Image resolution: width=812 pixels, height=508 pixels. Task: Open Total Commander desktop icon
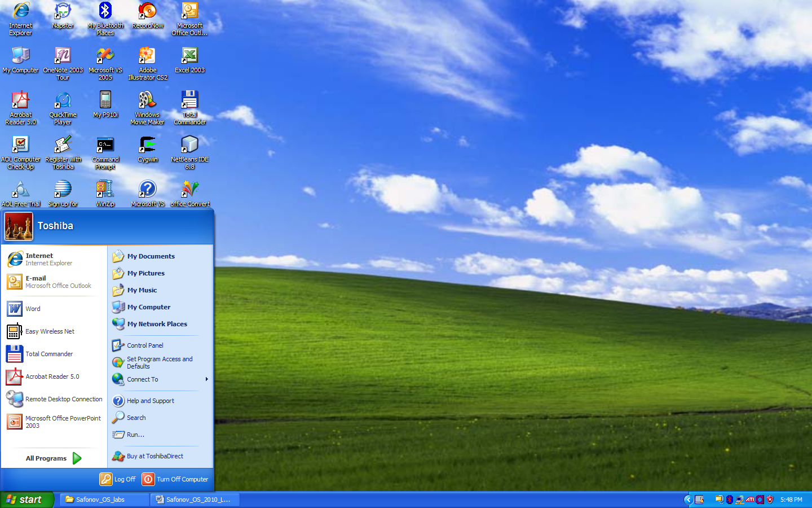point(189,107)
